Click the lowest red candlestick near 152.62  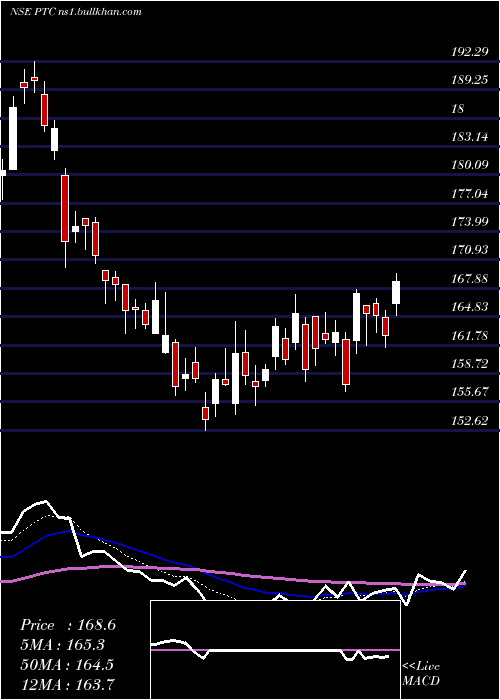tap(205, 413)
